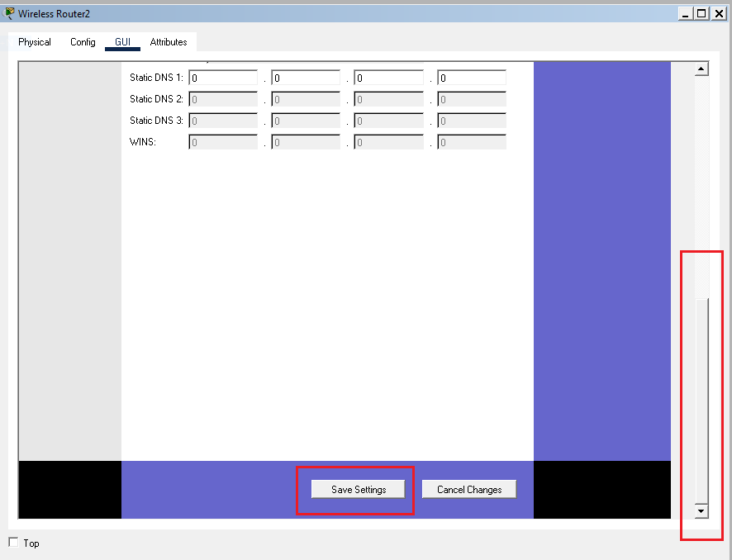Click the Cancel Changes button
Image resolution: width=732 pixels, height=560 pixels.
click(x=468, y=490)
